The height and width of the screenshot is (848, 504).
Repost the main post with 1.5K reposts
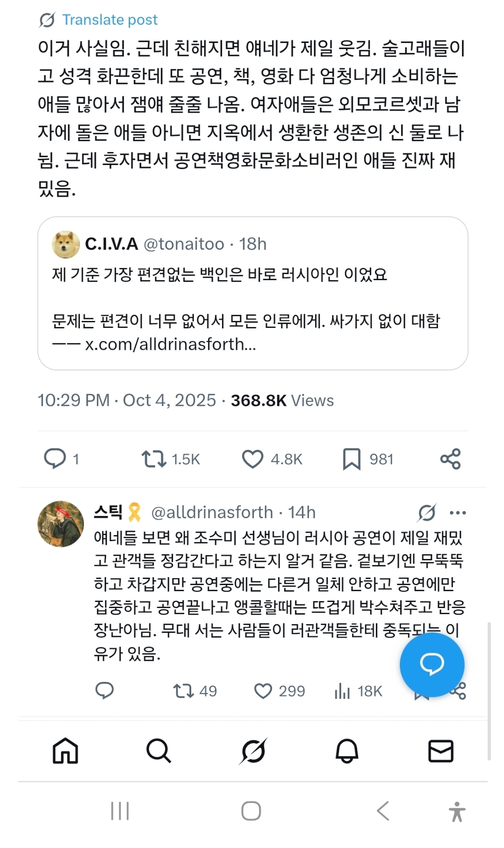click(154, 459)
